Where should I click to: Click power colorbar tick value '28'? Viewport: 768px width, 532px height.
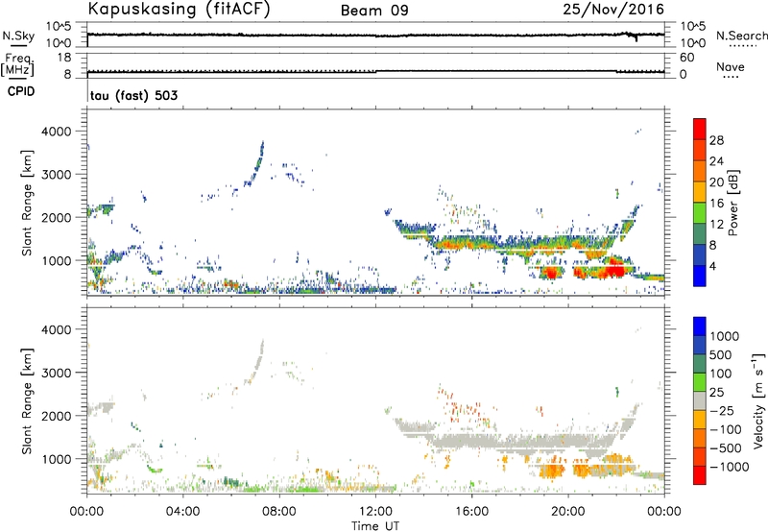coord(716,140)
